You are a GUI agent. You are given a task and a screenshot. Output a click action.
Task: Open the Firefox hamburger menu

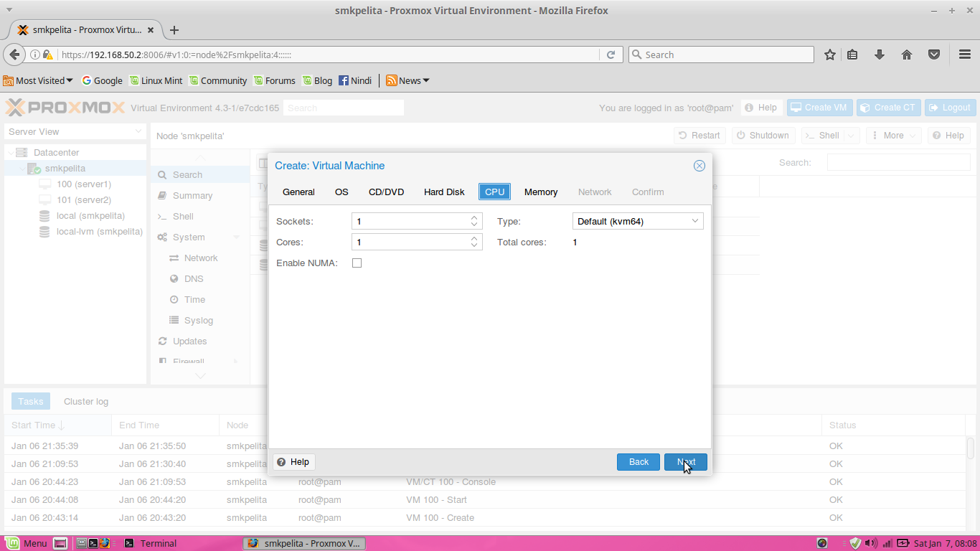[x=965, y=55]
